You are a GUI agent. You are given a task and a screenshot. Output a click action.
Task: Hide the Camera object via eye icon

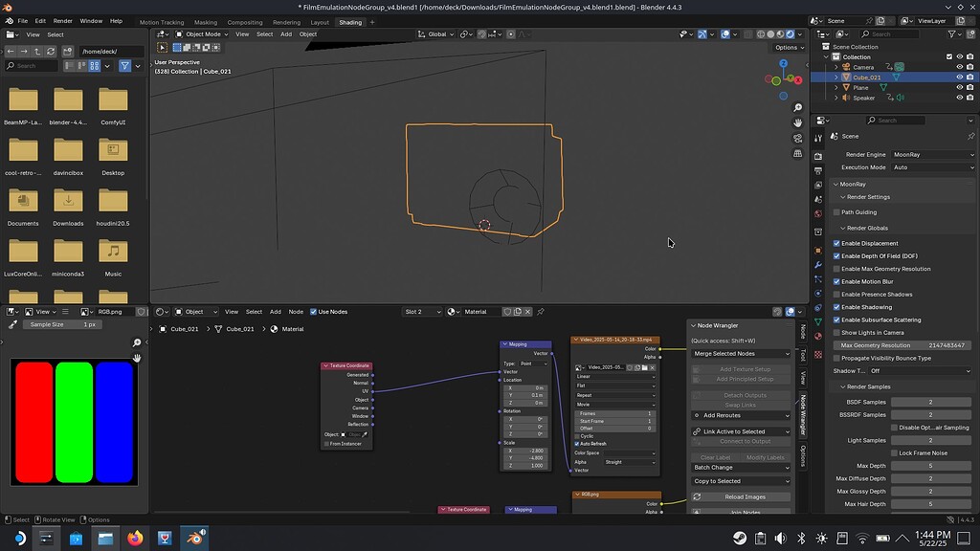959,67
